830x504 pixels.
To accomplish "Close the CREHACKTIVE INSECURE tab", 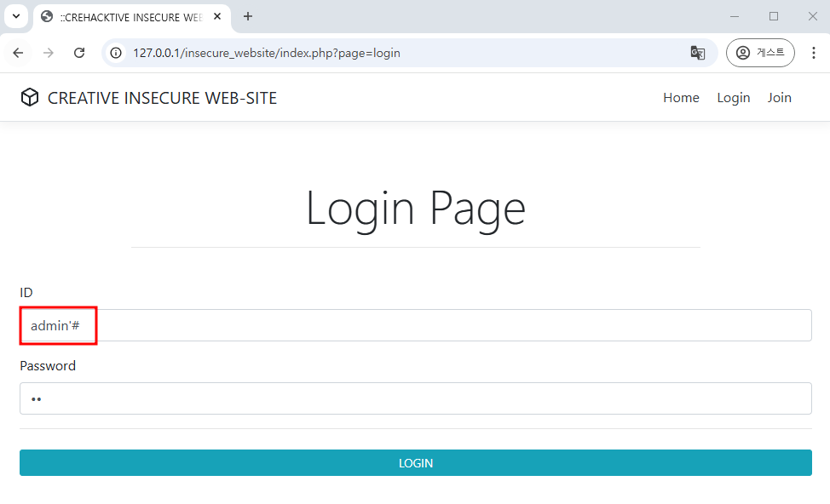I will pos(217,16).
